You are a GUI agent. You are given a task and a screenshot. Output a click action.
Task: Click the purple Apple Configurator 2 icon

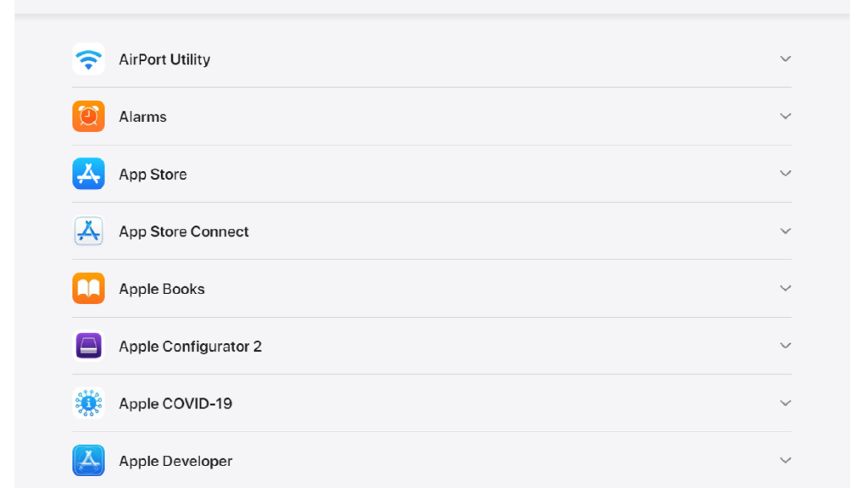tap(88, 346)
